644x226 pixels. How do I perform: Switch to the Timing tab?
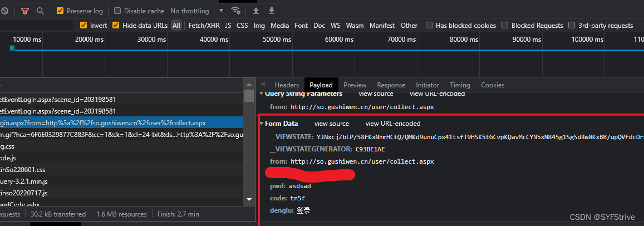tap(460, 85)
